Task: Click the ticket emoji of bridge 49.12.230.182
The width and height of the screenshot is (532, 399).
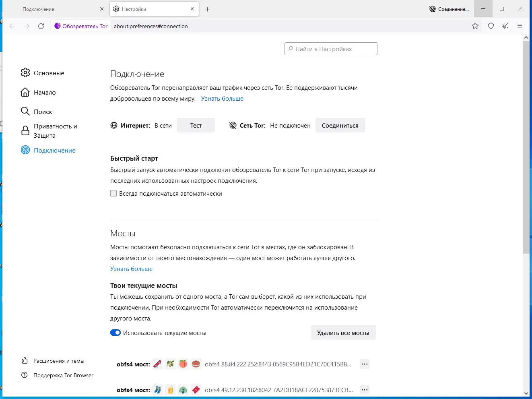Action: [x=196, y=390]
